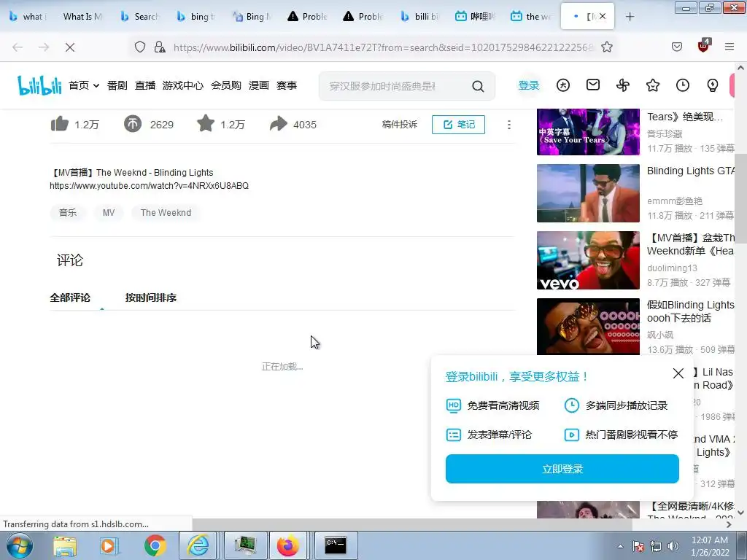
Task: Click the thumbs-up like icon
Action: pos(60,124)
